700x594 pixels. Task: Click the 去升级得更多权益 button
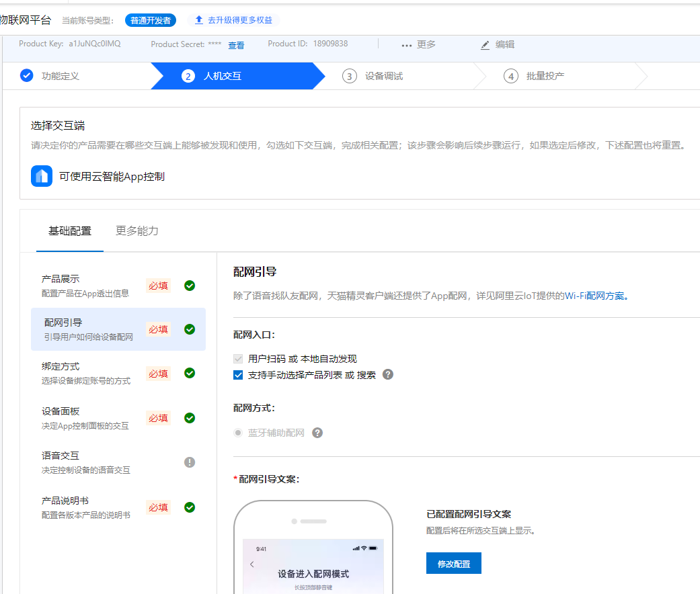(x=234, y=20)
